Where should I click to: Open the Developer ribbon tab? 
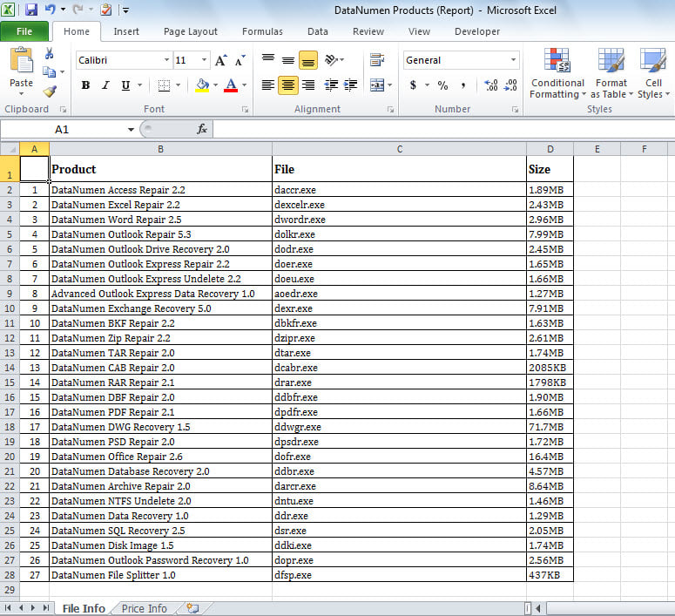tap(477, 31)
